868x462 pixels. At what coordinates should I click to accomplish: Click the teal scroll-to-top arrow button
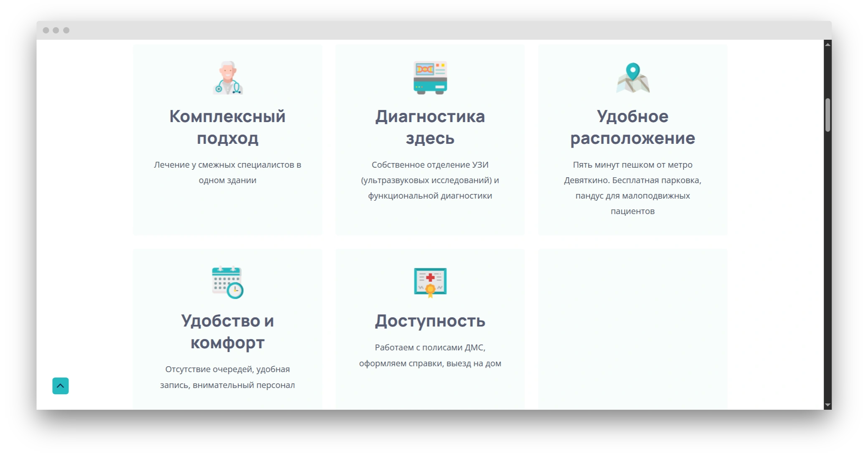(61, 386)
